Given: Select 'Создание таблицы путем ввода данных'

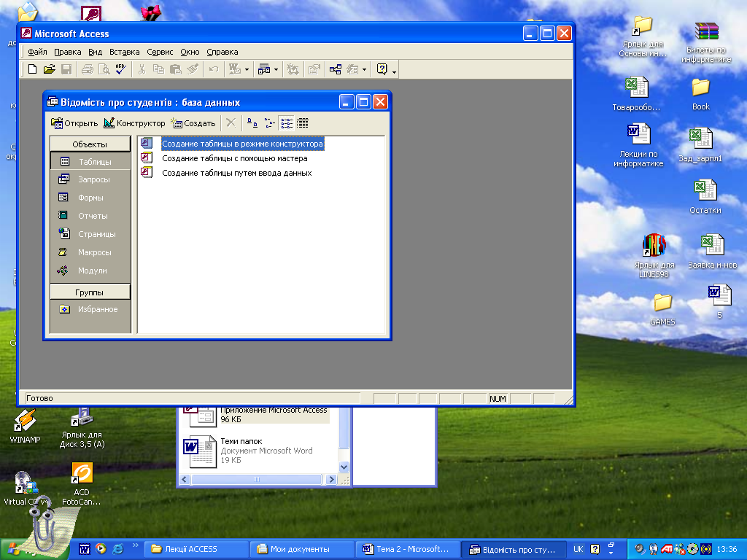Looking at the screenshot, I should 237,173.
